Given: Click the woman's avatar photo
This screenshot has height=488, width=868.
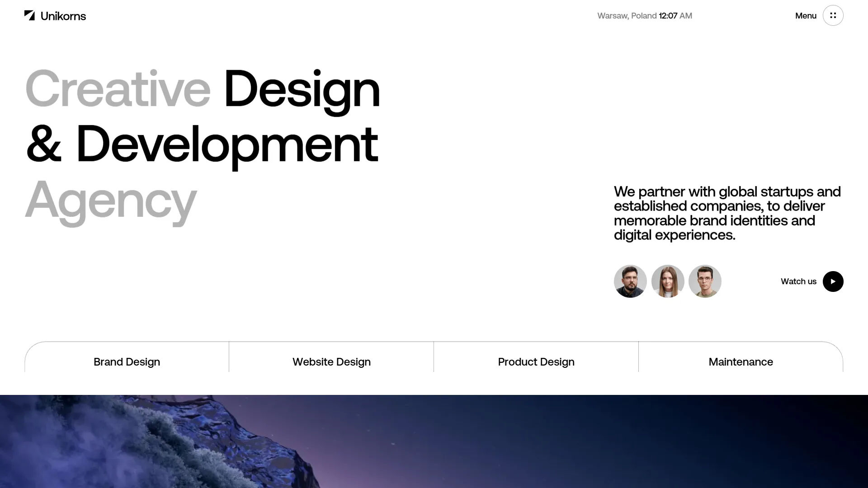Looking at the screenshot, I should 668,281.
